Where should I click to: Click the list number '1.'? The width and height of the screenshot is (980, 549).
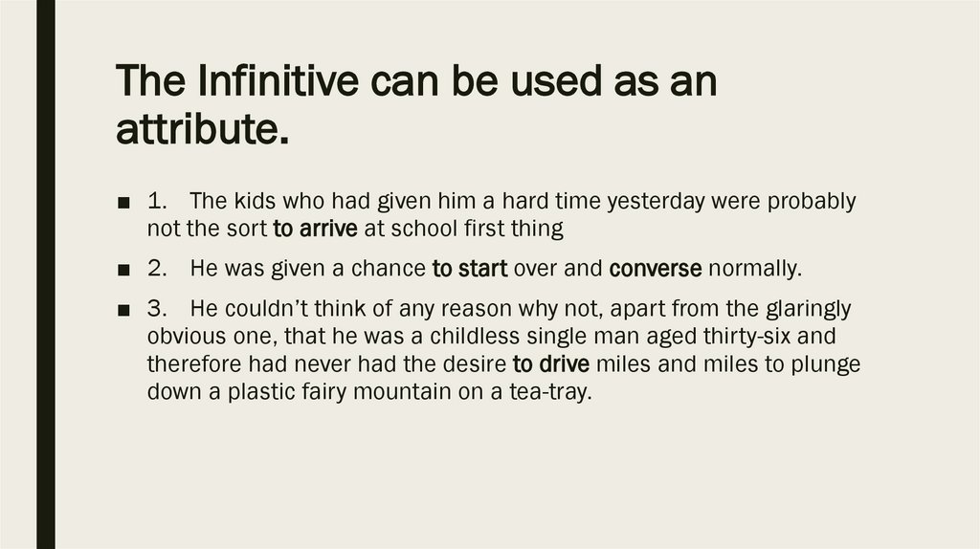click(158, 203)
